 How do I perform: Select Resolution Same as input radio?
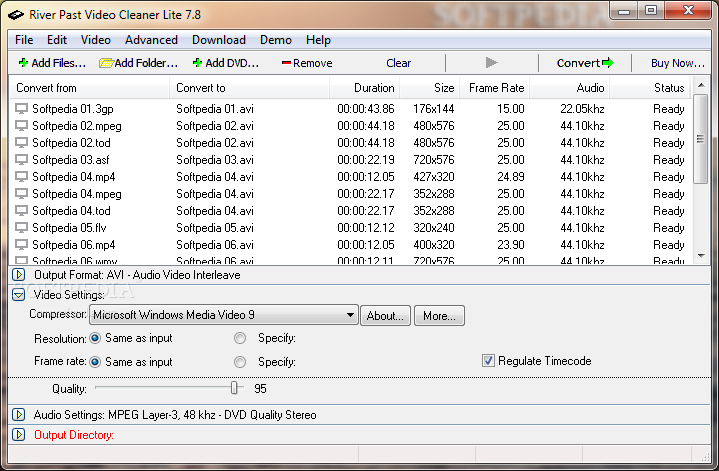(95, 338)
